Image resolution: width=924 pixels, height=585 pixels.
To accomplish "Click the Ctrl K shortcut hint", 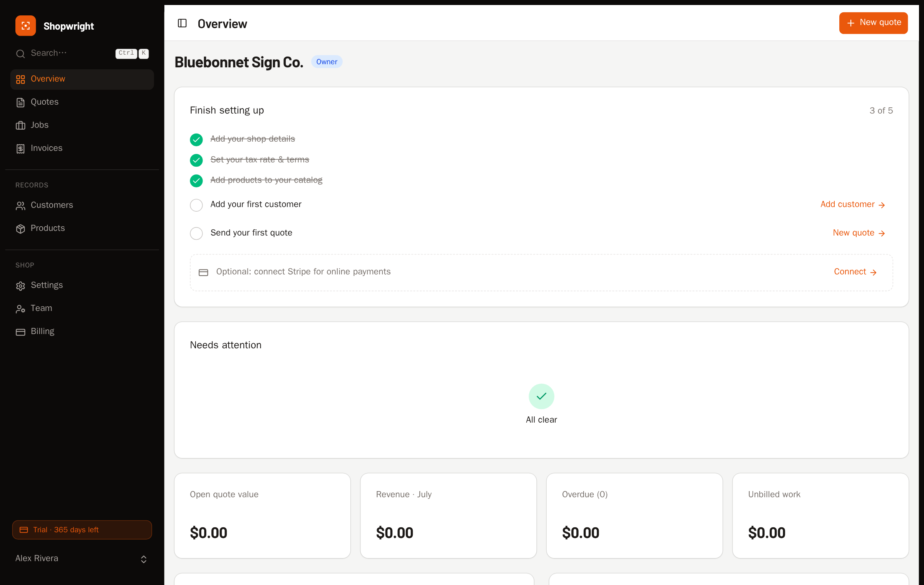I will tap(132, 53).
